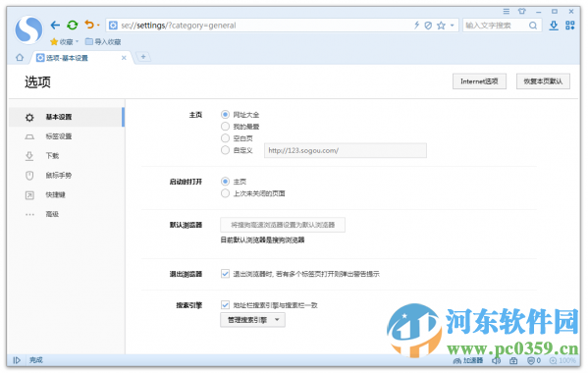
Task: Open the 管理搜索引擎 dropdown
Action: coord(252,320)
